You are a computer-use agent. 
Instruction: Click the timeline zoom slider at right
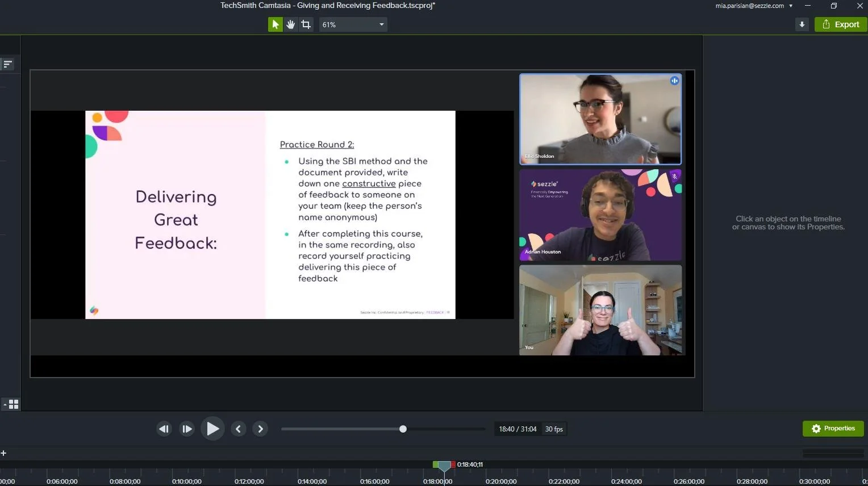[833, 453]
